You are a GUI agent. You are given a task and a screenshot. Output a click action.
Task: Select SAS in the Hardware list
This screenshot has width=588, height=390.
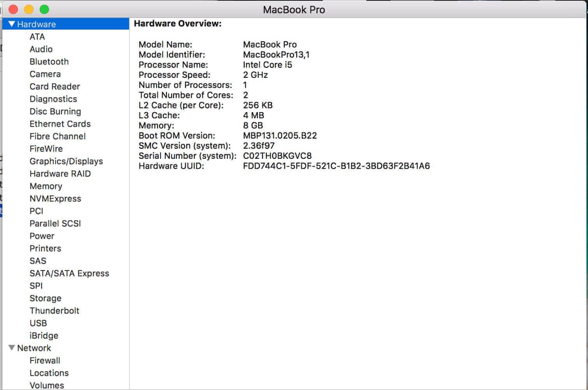click(x=38, y=261)
